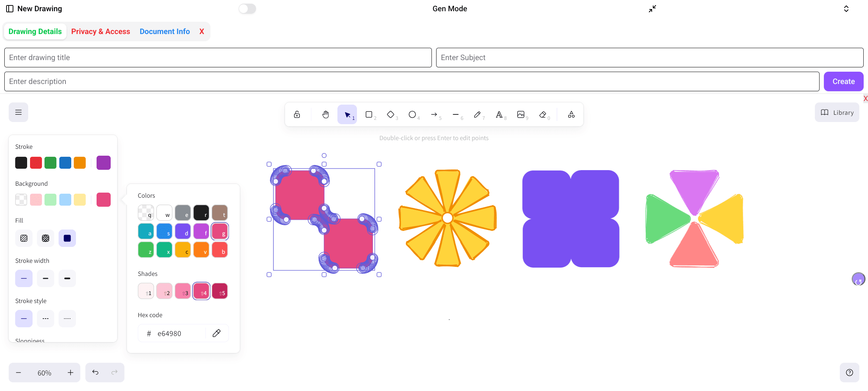This screenshot has height=391, width=868.
Task: Open the Library panel
Action: pos(837,113)
